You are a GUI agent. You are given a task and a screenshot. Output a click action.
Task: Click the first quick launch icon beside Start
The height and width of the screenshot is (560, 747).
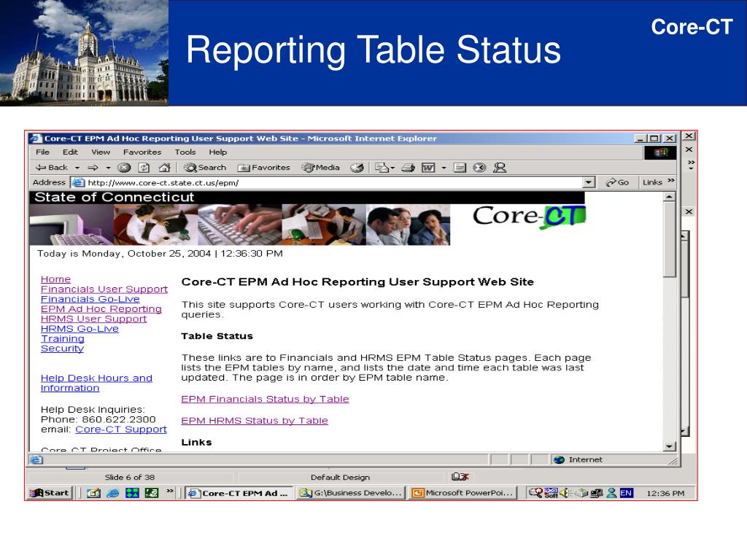click(93, 494)
